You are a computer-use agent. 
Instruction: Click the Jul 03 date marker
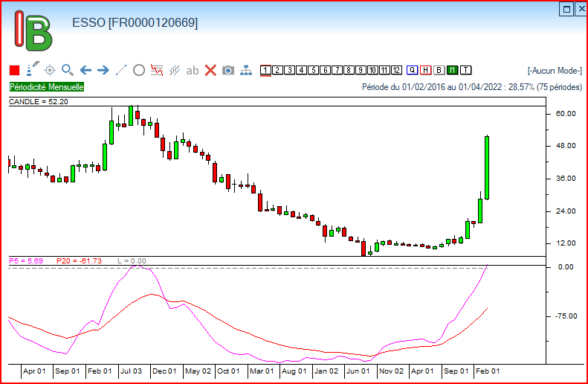coord(132,371)
